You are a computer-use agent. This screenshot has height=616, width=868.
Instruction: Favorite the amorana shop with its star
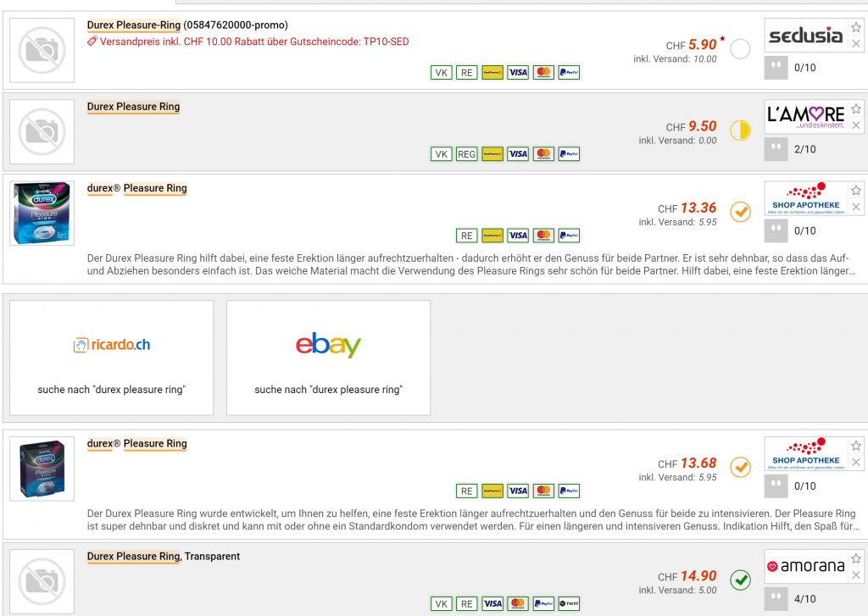coord(856,558)
